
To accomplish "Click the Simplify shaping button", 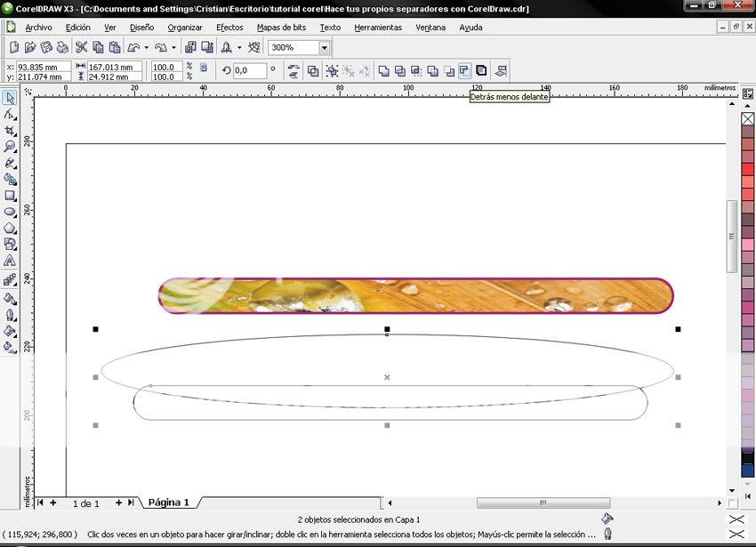I will pos(432,71).
